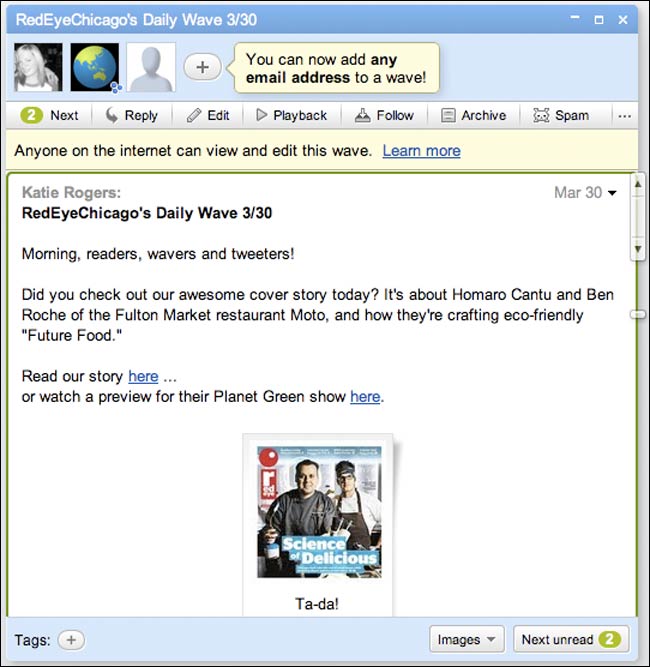Minimize the wave panel
Screen dimensions: 650x667
pos(575,18)
